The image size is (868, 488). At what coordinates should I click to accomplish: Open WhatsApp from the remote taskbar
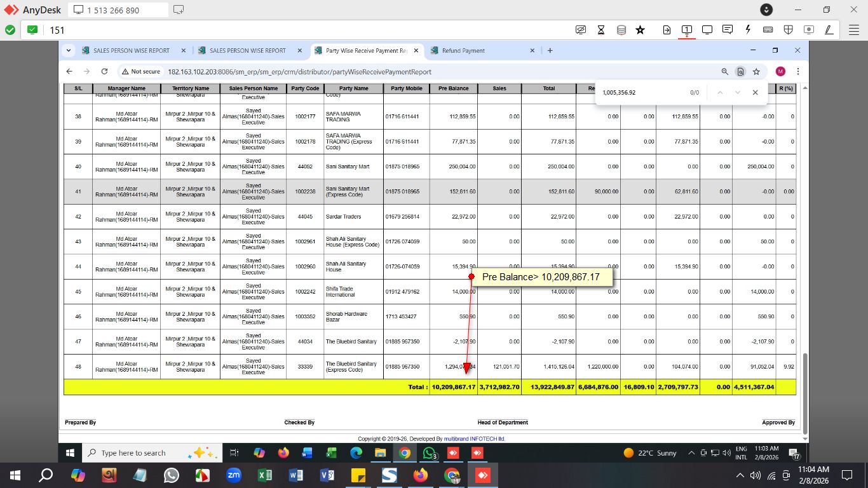(430, 453)
